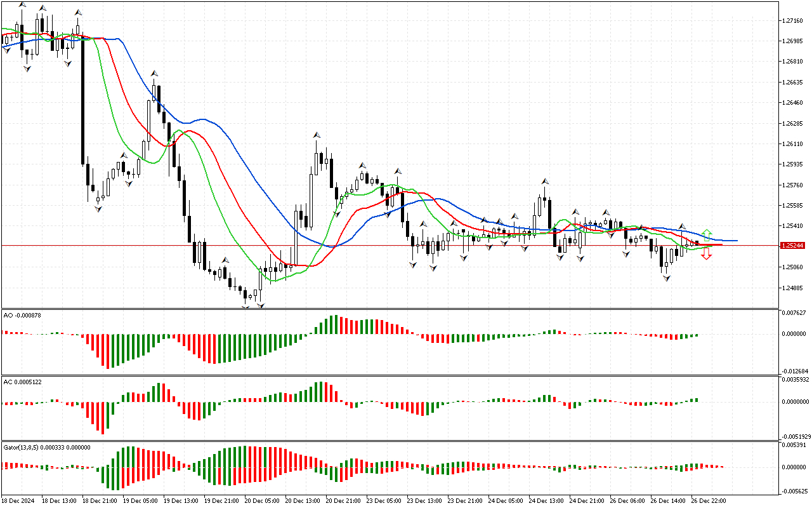Click the 19 Dec 05:00 time label
The height and width of the screenshot is (508, 812).
pyautogui.click(x=141, y=501)
